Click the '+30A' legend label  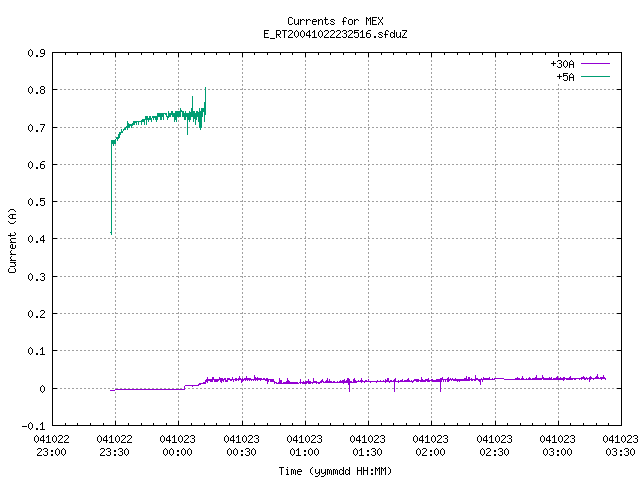tap(562, 64)
